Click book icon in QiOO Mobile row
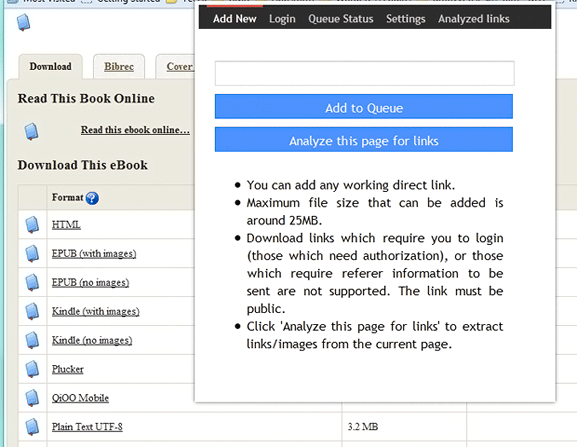The width and height of the screenshot is (577, 447). tap(32, 398)
